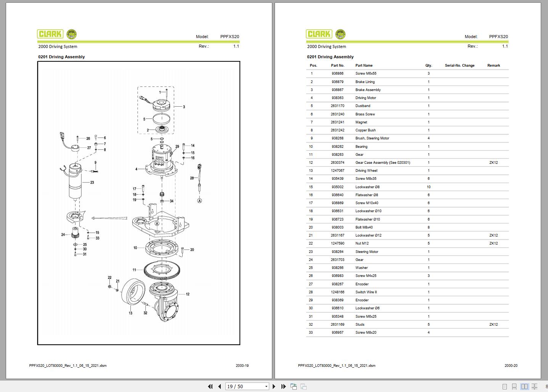Click the Part No. column header
The width and height of the screenshot is (548, 392).
[337, 66]
